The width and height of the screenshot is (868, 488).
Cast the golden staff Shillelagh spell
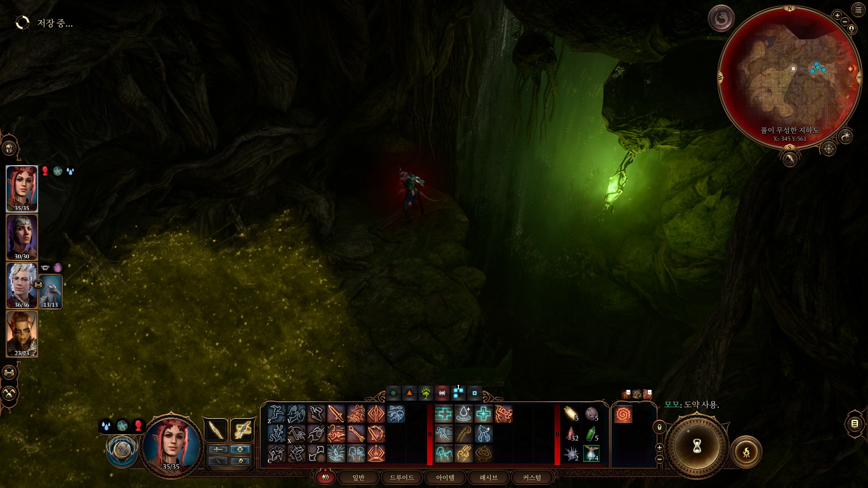coord(463,434)
